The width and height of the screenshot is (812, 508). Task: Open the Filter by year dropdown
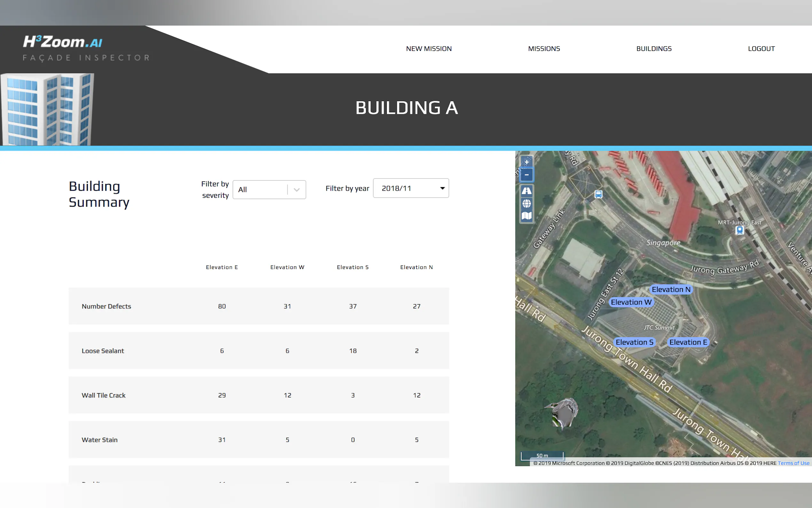410,188
